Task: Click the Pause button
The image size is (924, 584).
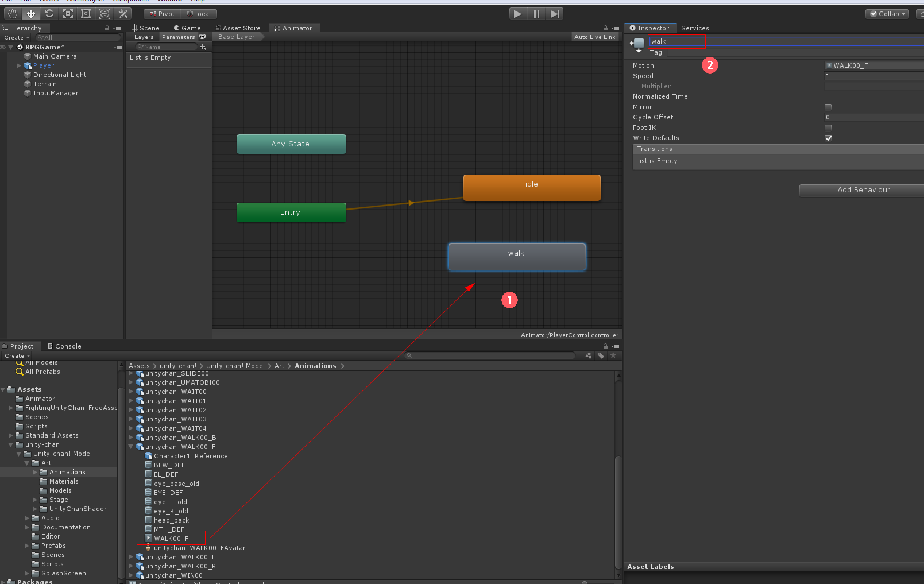Action: [536, 14]
